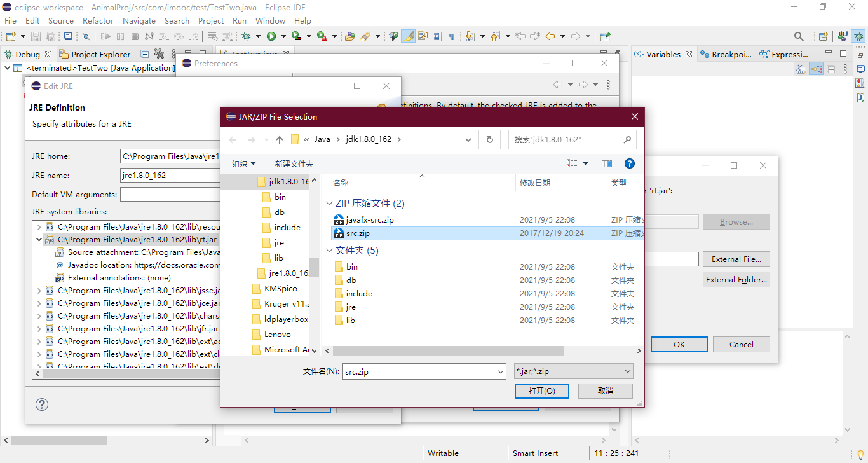Screen dimensions: 868x463
Task: Open the File menu
Action: (11, 20)
